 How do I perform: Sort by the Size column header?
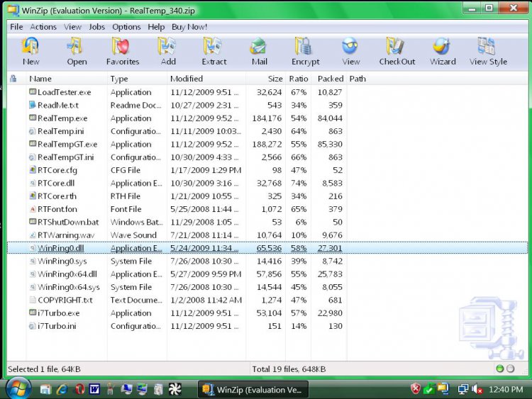275,79
